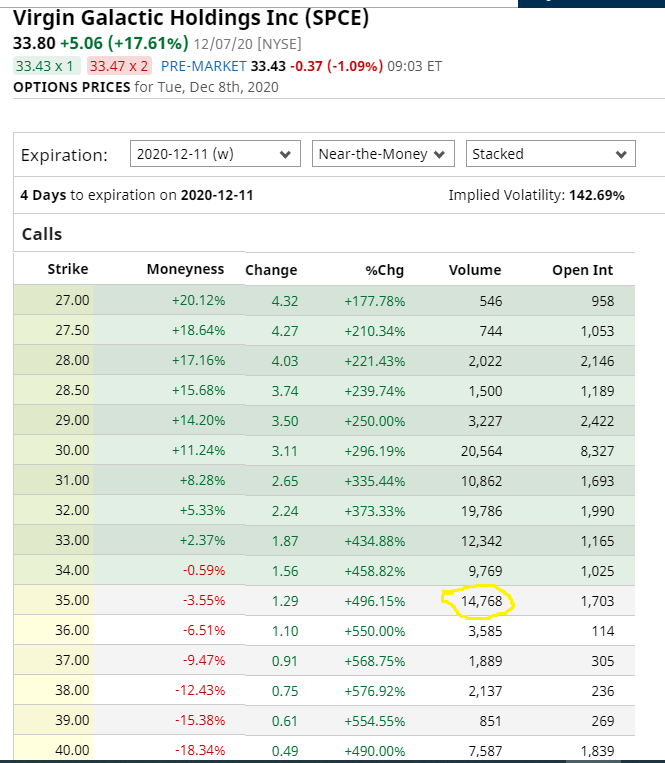This screenshot has width=665, height=763.
Task: Click the volume value 20,564
Action: coord(481,451)
